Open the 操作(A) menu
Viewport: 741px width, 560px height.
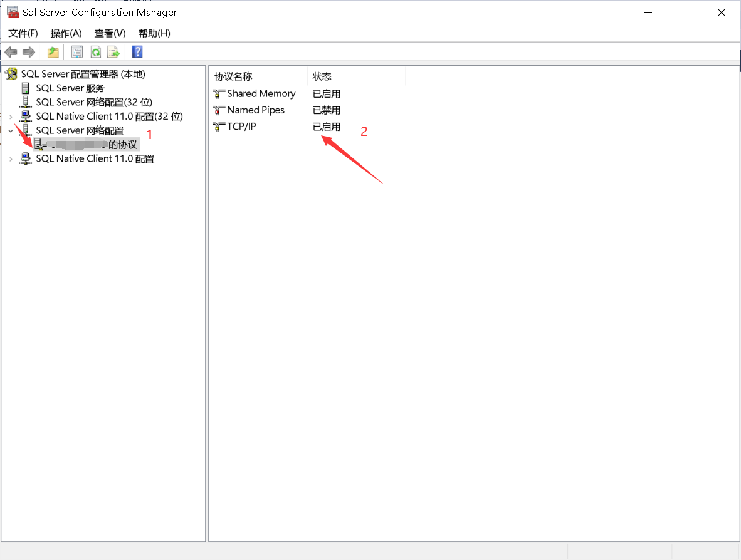click(x=66, y=33)
